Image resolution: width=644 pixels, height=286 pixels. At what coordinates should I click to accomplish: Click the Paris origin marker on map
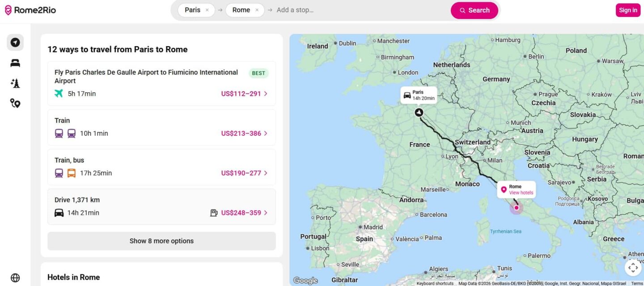[419, 112]
